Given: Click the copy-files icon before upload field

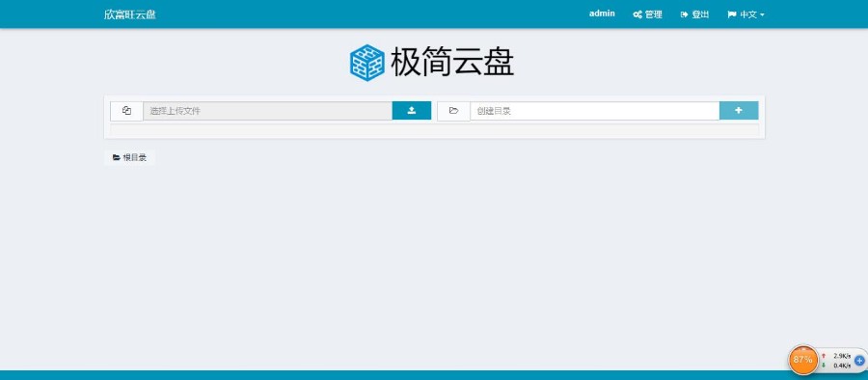Looking at the screenshot, I should pos(126,110).
